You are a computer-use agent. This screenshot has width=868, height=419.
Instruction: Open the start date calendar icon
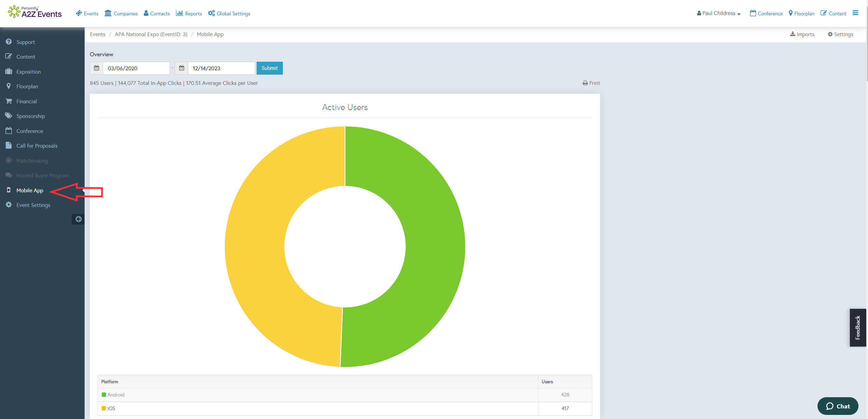pos(97,68)
